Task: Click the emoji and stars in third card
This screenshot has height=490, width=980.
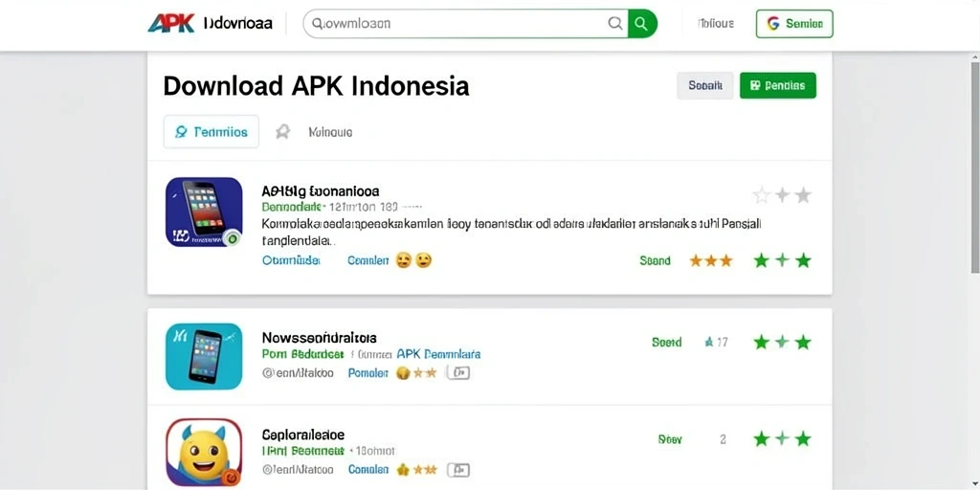Action: click(416, 469)
